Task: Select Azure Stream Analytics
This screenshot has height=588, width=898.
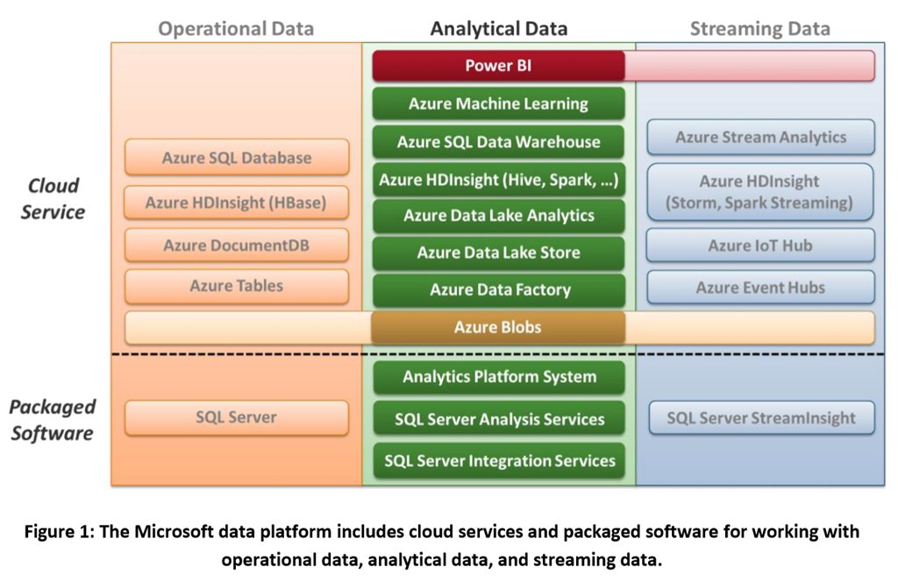Action: pos(759,138)
